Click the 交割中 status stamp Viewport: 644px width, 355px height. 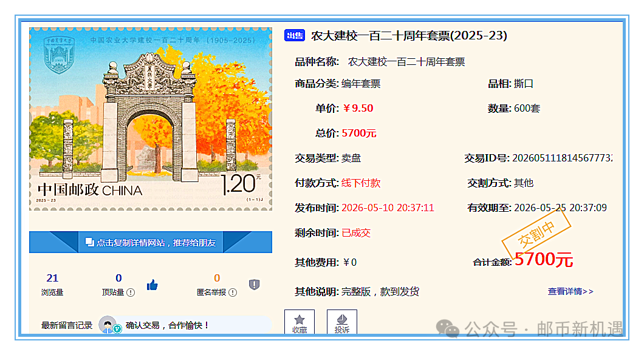point(536,232)
